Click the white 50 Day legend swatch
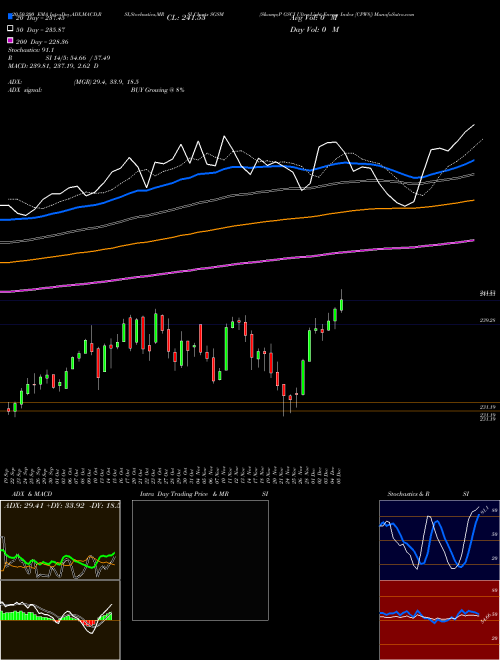 (x=10, y=29)
